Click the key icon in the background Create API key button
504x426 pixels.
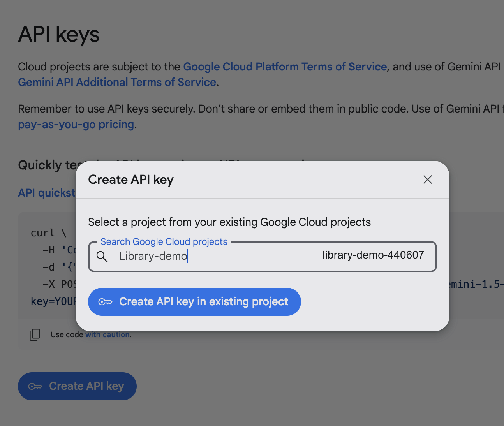[35, 386]
